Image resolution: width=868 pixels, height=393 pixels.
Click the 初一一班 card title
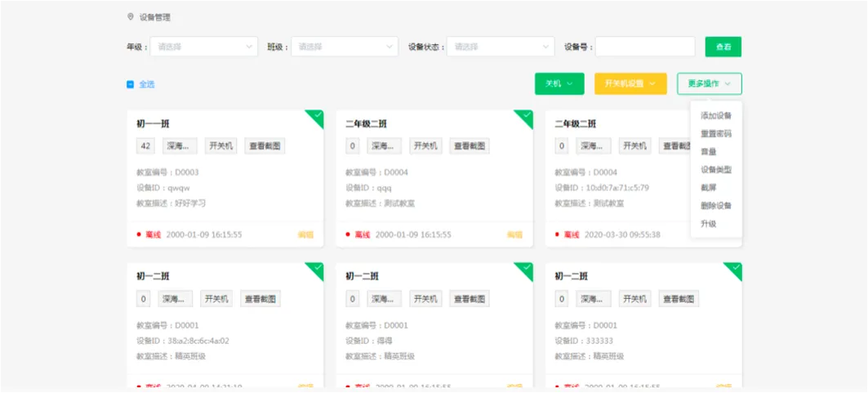(x=153, y=124)
